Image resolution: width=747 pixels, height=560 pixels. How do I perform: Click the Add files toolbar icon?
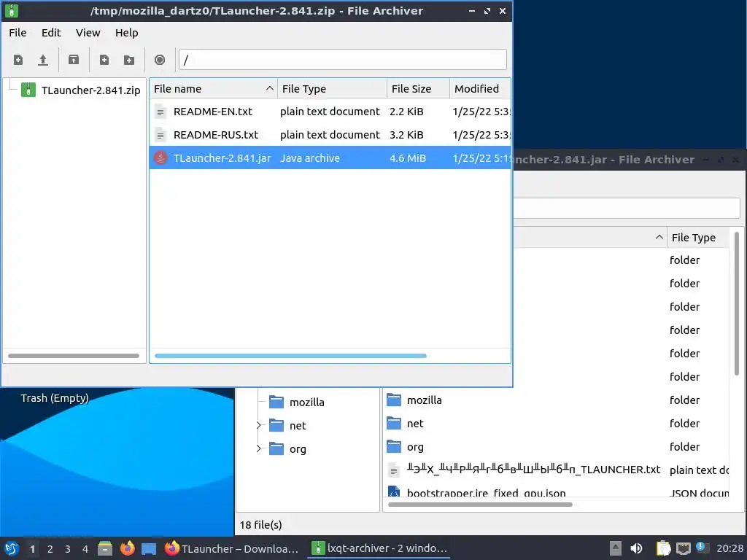(104, 60)
